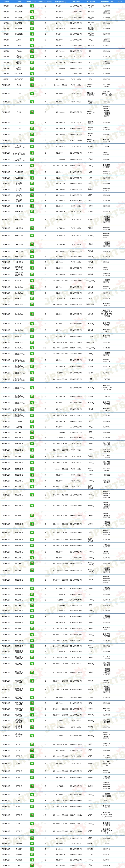Screen dimensions: 125x868
Task: Click fuel icon in Laguna 102kW / 139KM row
Action: pyautogui.click(x=32, y=342)
